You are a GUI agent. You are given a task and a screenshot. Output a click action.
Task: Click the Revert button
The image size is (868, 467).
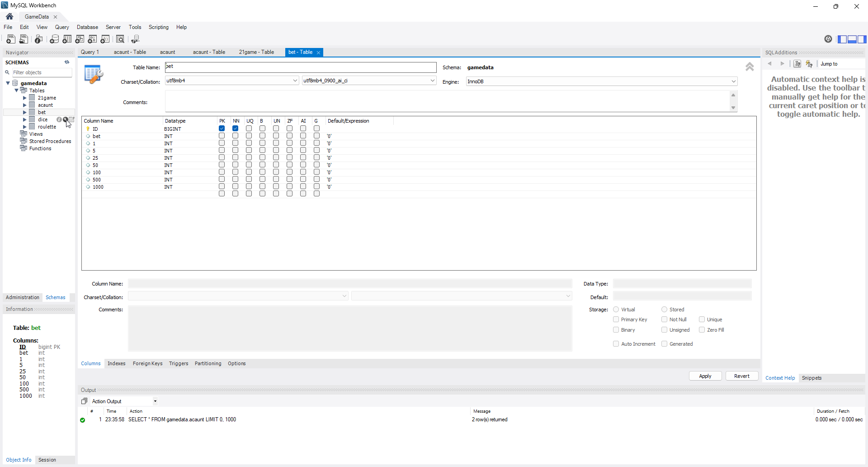(x=741, y=376)
